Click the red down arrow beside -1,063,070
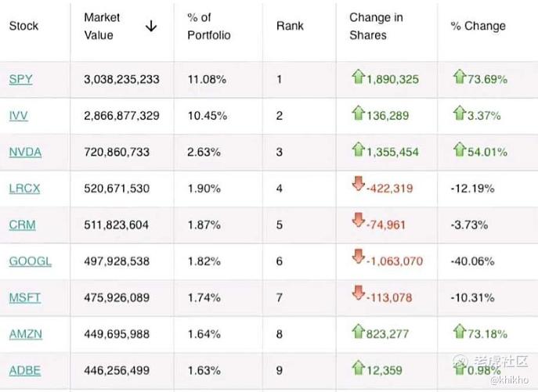The height and width of the screenshot is (392, 538). pyautogui.click(x=358, y=258)
